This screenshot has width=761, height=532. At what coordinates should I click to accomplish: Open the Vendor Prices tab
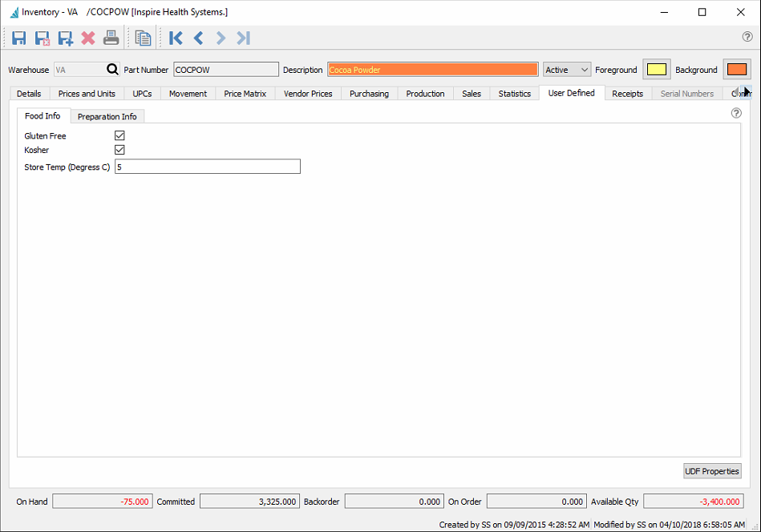click(308, 94)
